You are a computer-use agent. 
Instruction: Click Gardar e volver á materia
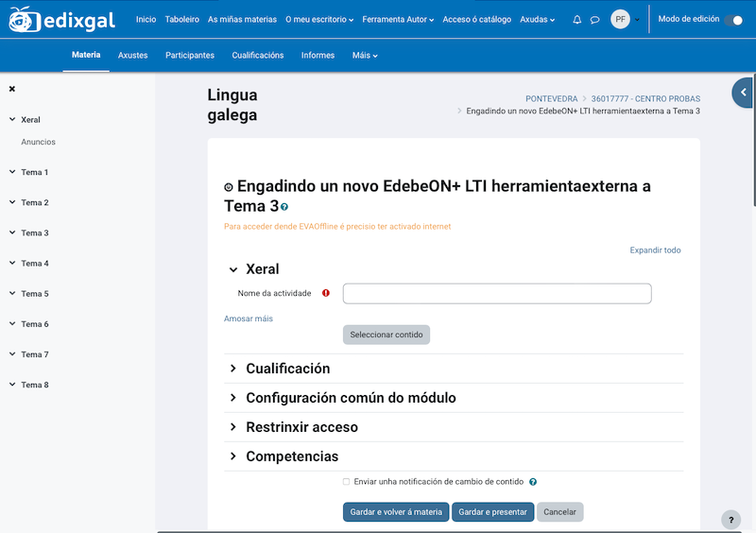pos(396,512)
